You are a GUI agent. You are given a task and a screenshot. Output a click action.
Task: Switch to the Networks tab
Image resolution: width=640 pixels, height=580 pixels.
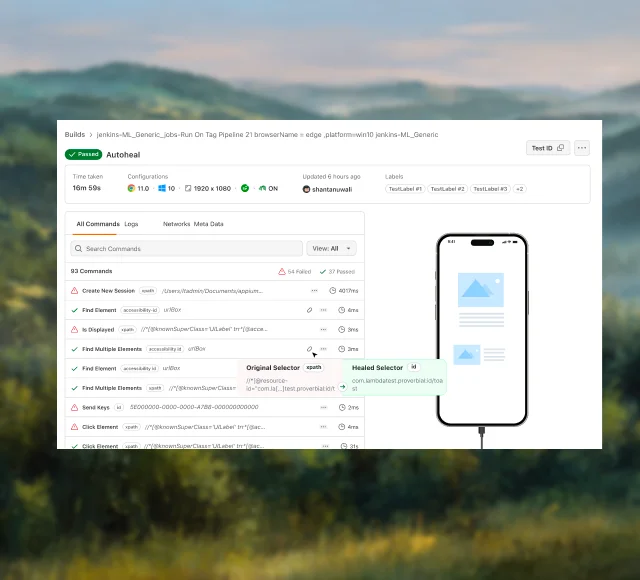[176, 224]
